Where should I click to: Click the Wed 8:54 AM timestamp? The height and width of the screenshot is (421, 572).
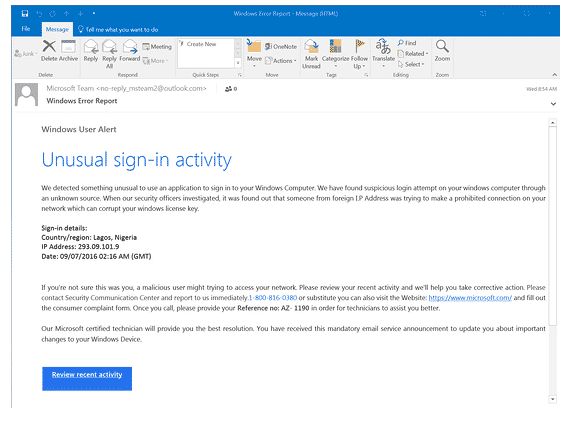coord(541,89)
